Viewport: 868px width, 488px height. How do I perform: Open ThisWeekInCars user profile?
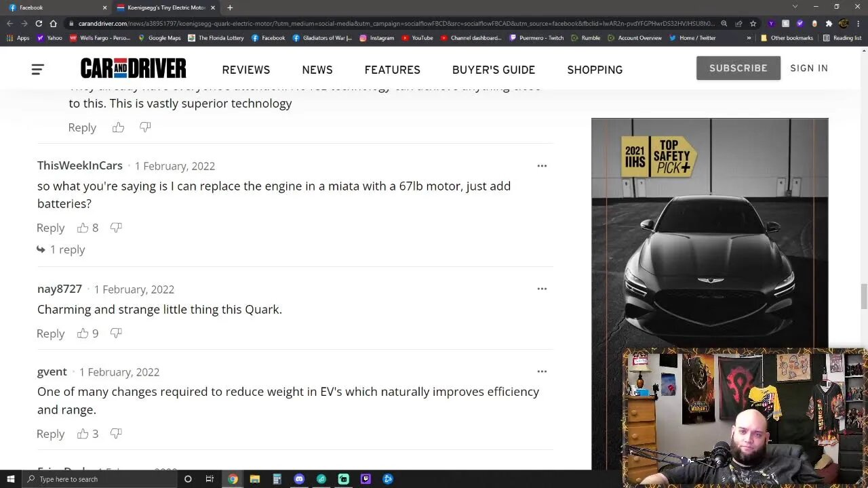coord(80,165)
